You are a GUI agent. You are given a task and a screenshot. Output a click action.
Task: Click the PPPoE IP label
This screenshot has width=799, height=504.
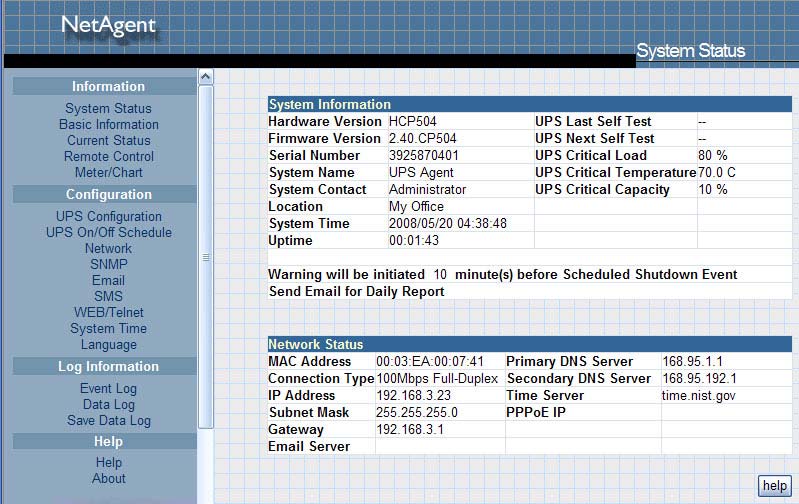click(x=536, y=413)
